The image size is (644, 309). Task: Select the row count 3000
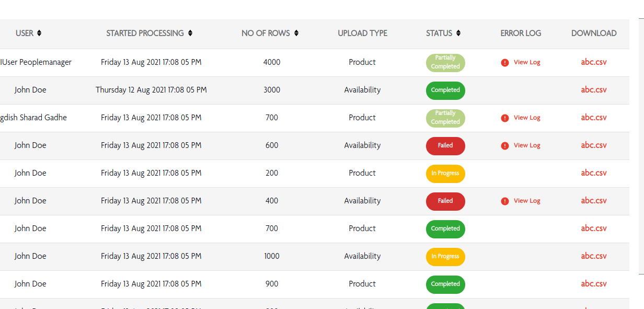click(x=272, y=90)
